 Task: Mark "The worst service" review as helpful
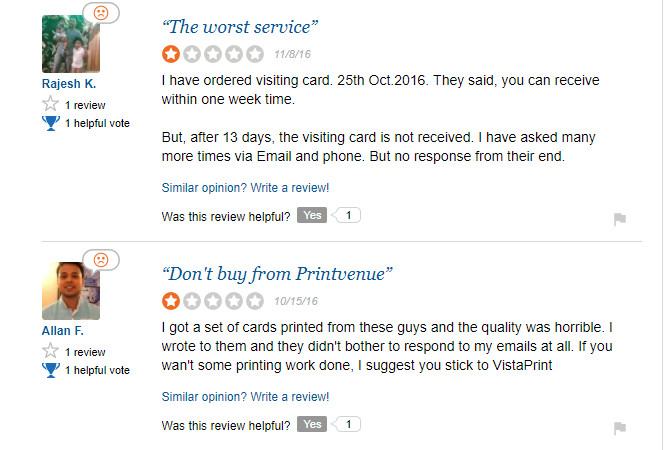click(x=312, y=215)
